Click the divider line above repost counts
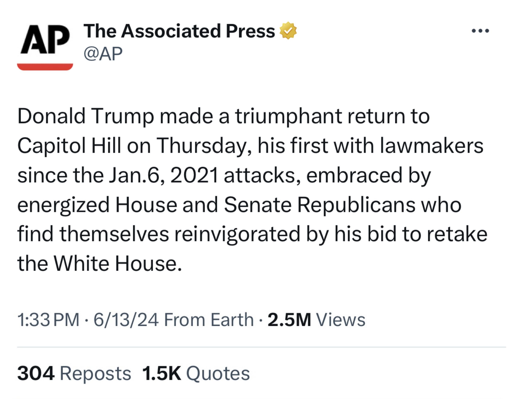 pyautogui.click(x=261, y=347)
